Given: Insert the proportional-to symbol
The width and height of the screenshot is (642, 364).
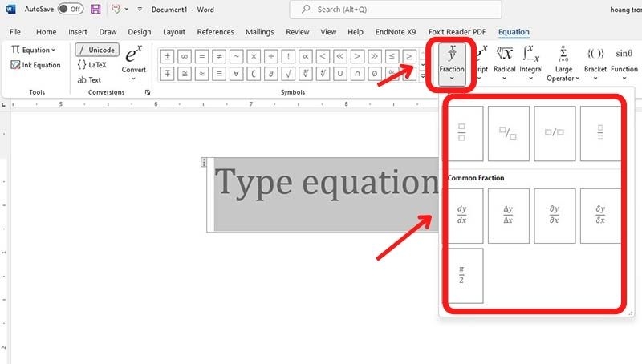Looking at the screenshot, I should pos(306,56).
